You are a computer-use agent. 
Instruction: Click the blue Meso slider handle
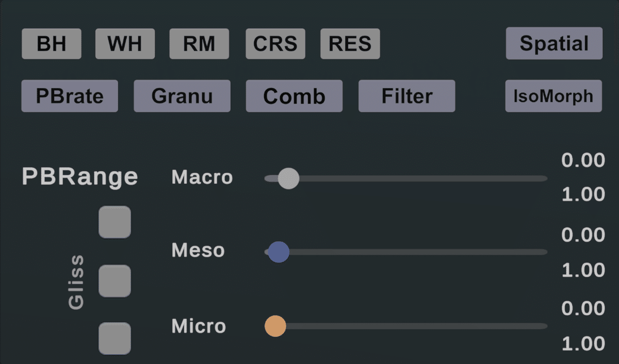(x=279, y=252)
